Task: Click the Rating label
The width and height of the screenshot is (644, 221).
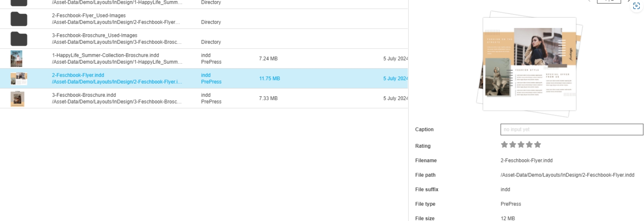Action: (423, 146)
